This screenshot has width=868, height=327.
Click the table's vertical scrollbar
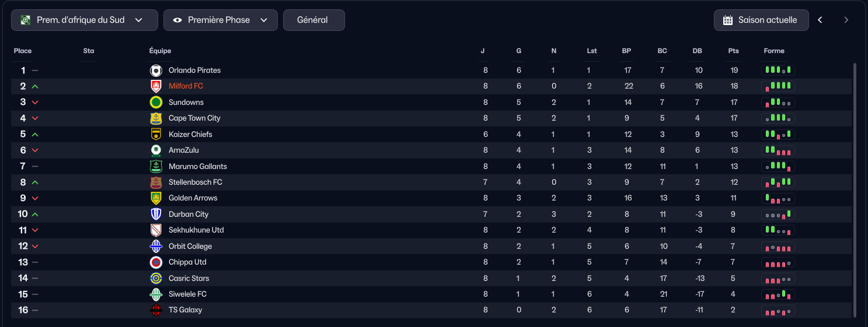point(855,189)
